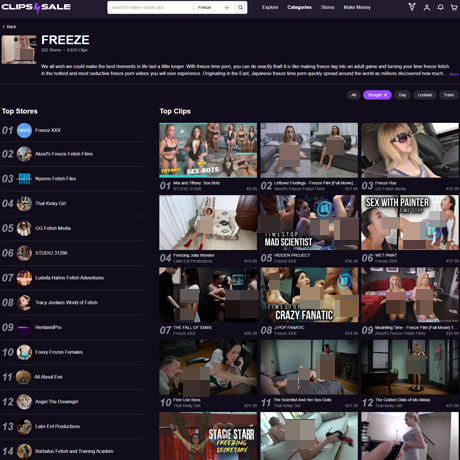Open the rewards medal icon in header
This screenshot has width=460, height=460.
point(412,7)
